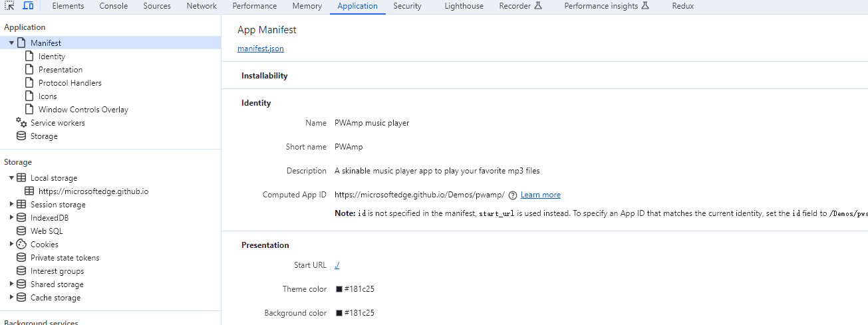The width and height of the screenshot is (868, 325).
Task: Click the Background color swatch
Action: [x=339, y=313]
